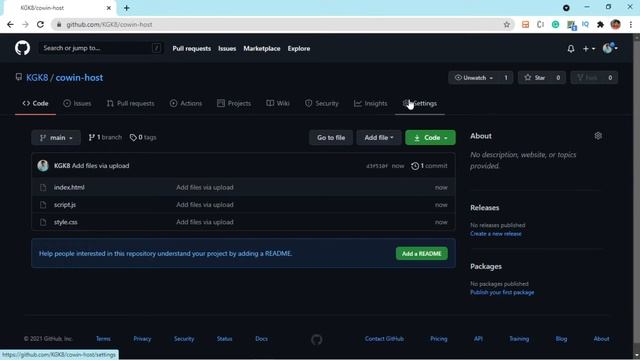Click the Chrome profile avatar
The image size is (640, 360).
(616, 24)
